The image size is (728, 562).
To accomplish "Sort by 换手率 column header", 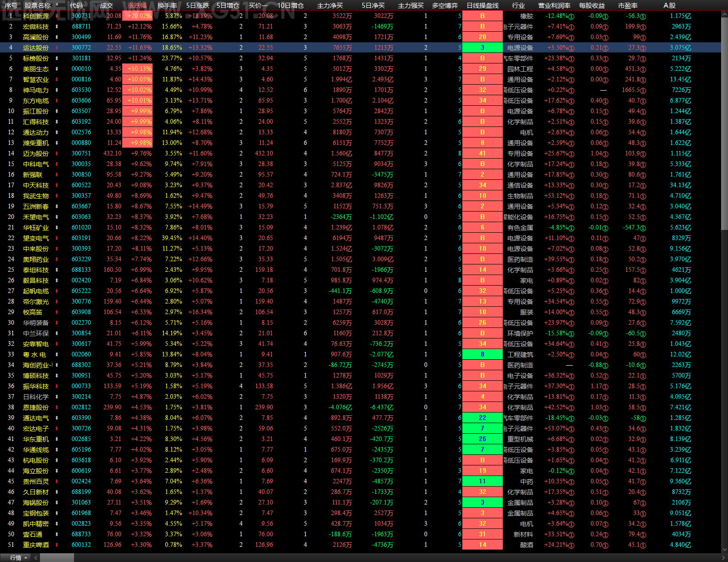I will 167,6.
